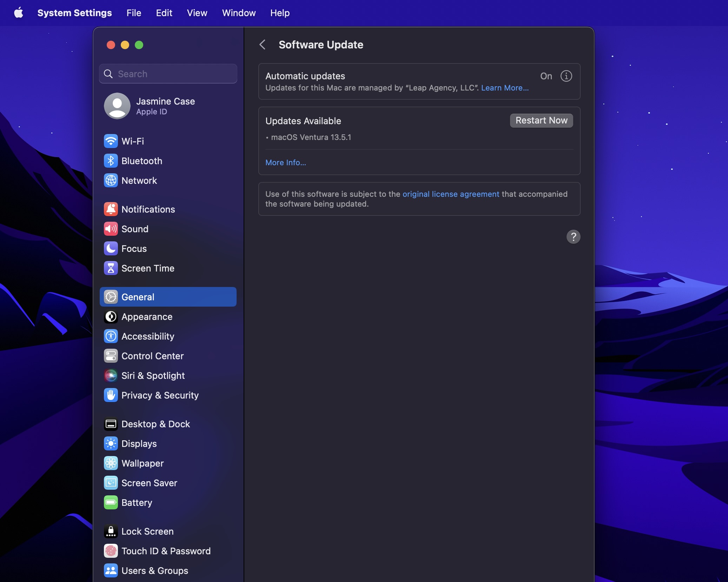Select the Bluetooth sidebar icon
The width and height of the screenshot is (728, 582).
(x=111, y=161)
